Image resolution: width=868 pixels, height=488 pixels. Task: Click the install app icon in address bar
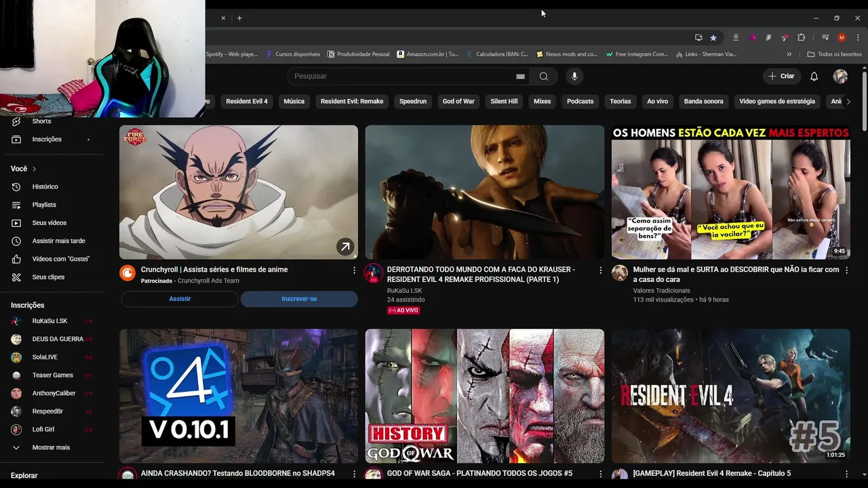698,37
